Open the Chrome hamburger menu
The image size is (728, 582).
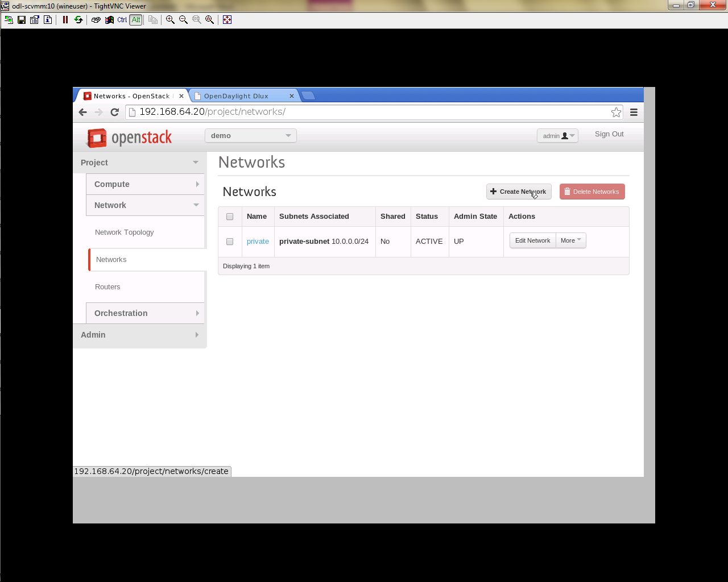[634, 112]
